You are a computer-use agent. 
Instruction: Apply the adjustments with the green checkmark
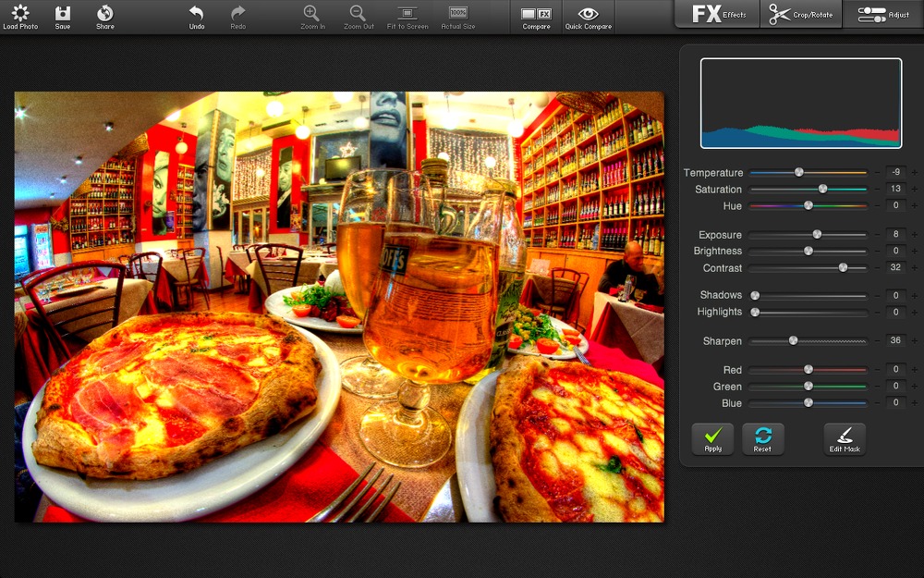(713, 438)
